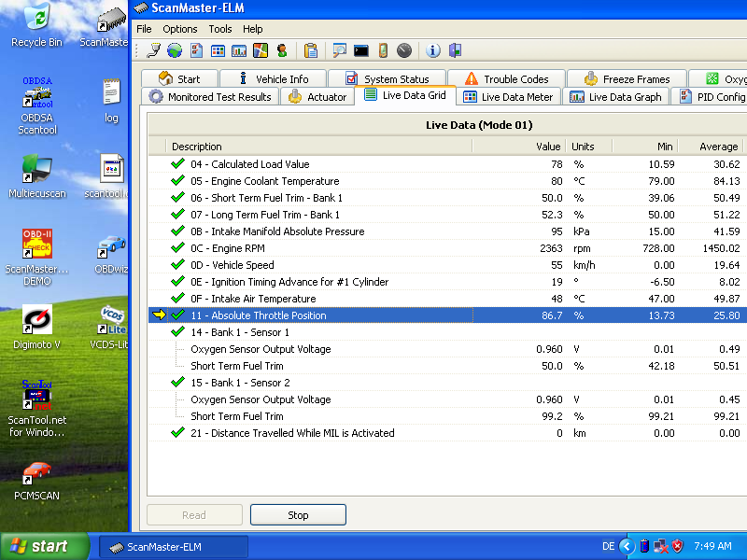Open the terminal console toolbar icon
The width and height of the screenshot is (747, 560).
360,50
